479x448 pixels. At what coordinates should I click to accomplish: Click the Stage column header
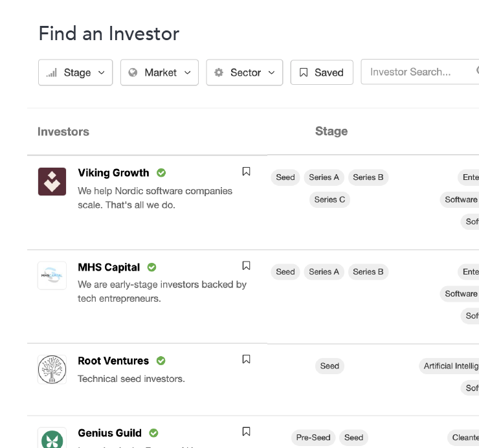331,131
